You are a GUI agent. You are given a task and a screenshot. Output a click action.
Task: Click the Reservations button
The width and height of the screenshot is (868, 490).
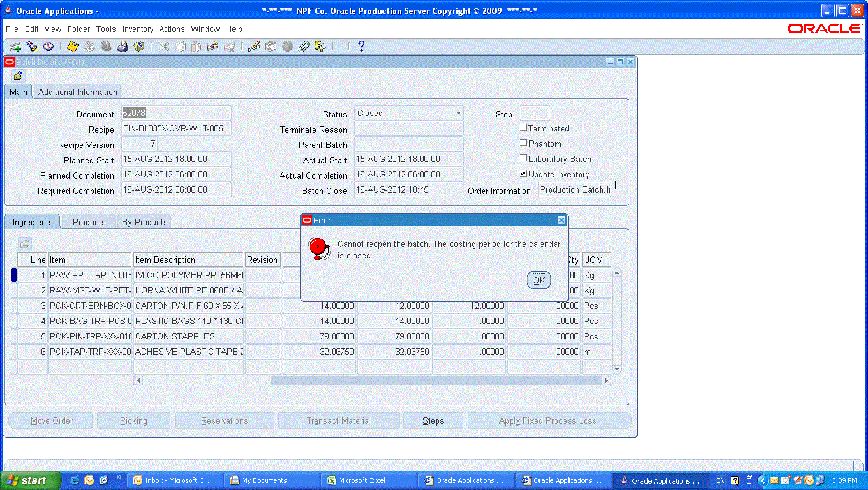click(225, 420)
